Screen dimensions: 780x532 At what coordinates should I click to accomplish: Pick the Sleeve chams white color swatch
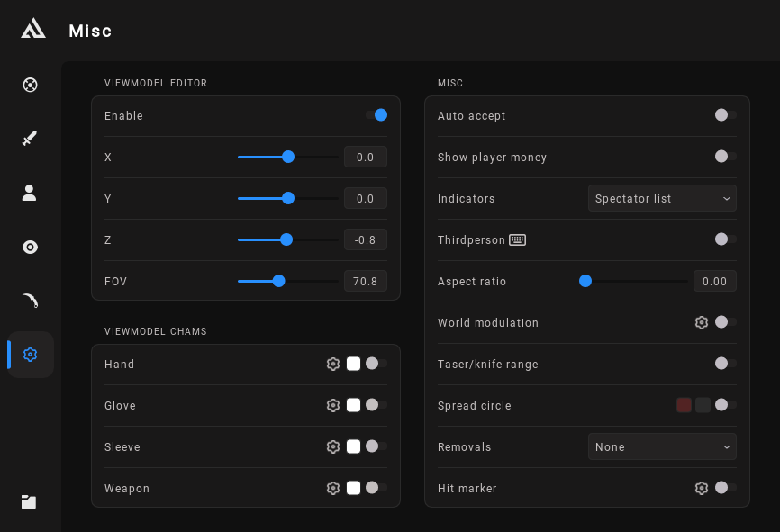[x=354, y=446]
